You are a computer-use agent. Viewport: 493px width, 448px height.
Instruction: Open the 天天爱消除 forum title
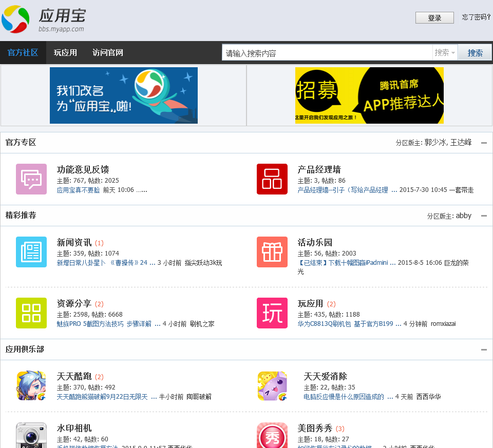325,376
